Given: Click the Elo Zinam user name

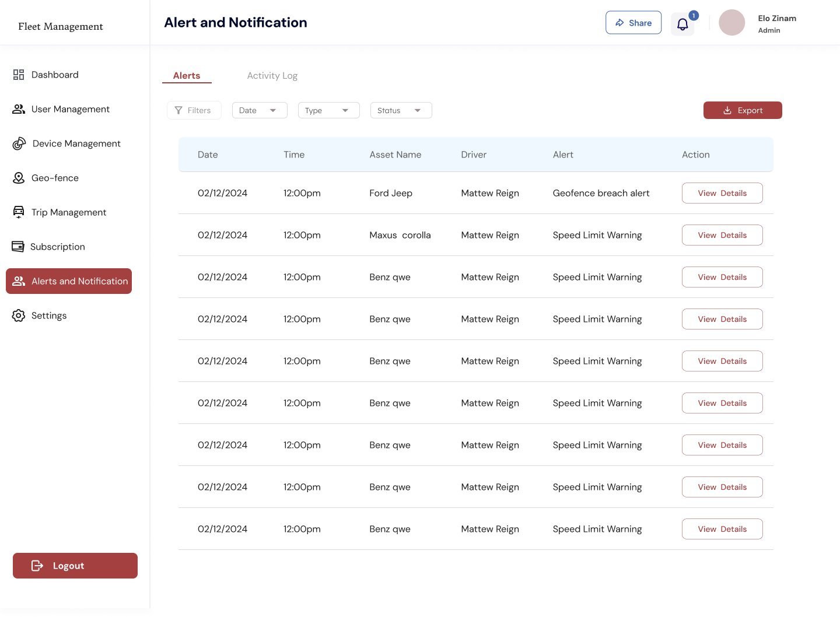Looking at the screenshot, I should click(x=777, y=18).
